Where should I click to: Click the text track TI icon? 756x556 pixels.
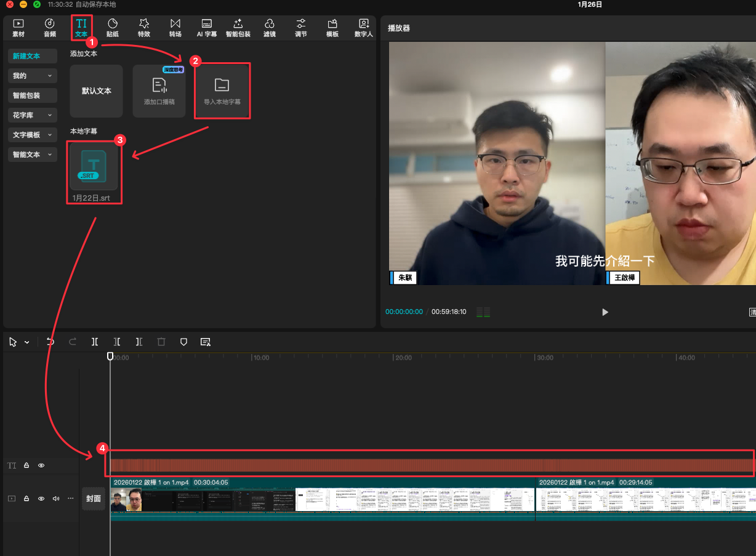click(12, 466)
